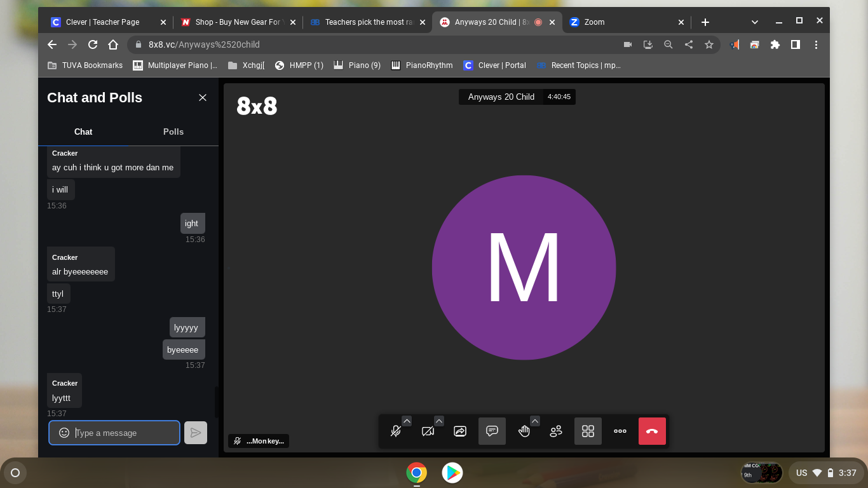Image resolution: width=868 pixels, height=488 pixels.
Task: Click the 8x8 logo
Action: 257,106
